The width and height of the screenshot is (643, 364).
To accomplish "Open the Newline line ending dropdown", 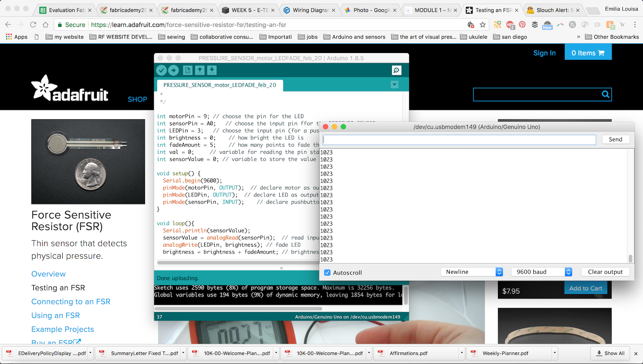I will point(472,272).
